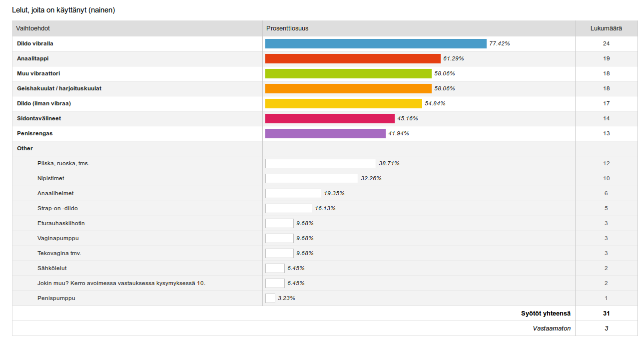Select the green Muu vibraattori bar
This screenshot has width=644, height=340.
pyautogui.click(x=348, y=73)
